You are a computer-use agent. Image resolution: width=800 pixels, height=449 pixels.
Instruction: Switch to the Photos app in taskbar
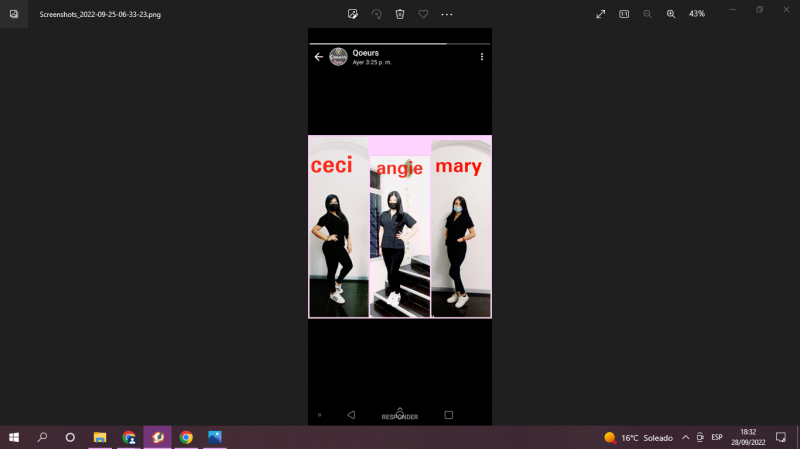pos(214,437)
